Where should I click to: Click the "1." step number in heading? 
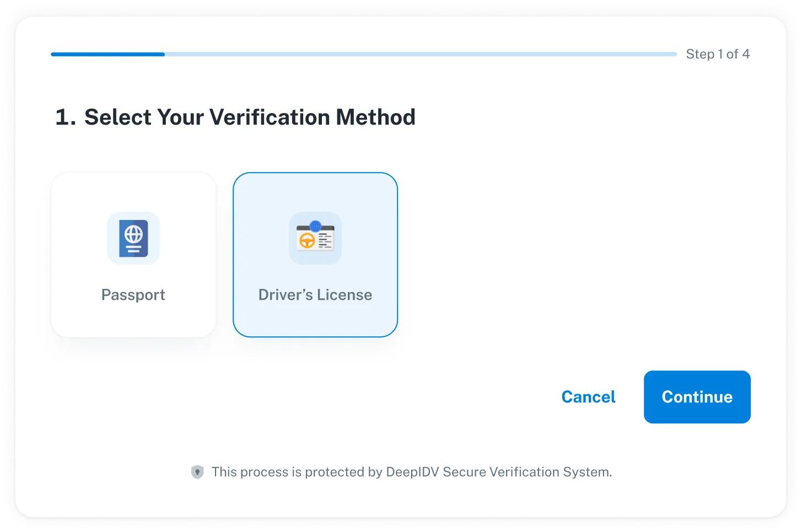coord(65,117)
